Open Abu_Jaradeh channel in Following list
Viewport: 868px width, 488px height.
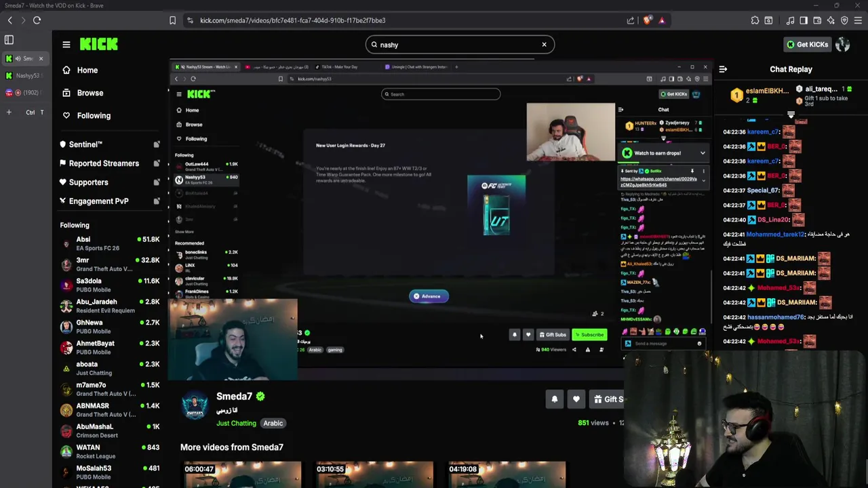(x=110, y=306)
